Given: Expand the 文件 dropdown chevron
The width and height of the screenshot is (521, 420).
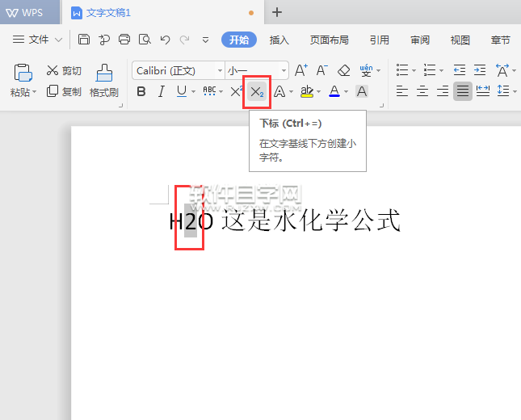Looking at the screenshot, I should pyautogui.click(x=58, y=40).
